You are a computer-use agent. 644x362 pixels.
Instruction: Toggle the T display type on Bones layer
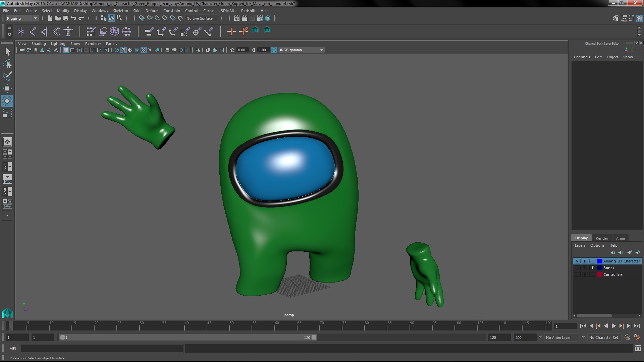point(593,268)
